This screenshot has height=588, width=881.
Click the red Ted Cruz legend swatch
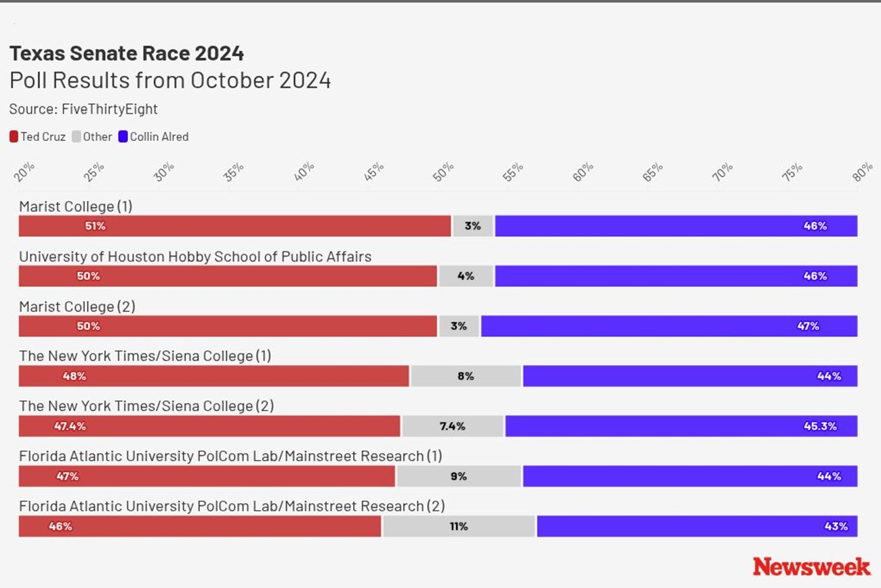pyautogui.click(x=14, y=137)
